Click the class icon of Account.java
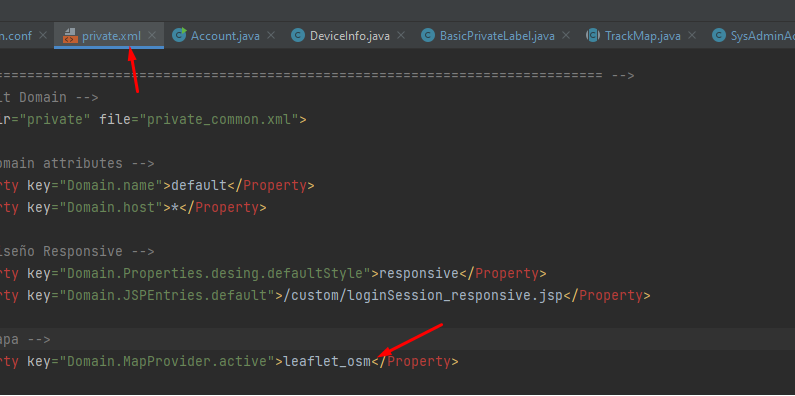Screen dimensions: 795x396 pyautogui.click(x=179, y=35)
